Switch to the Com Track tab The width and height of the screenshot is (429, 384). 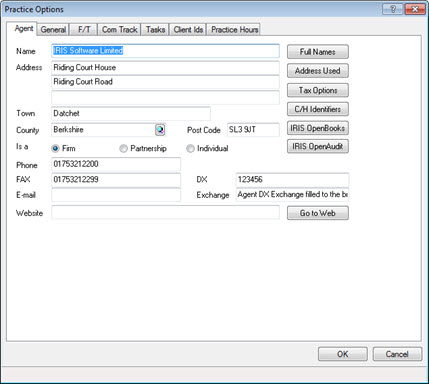(x=120, y=30)
